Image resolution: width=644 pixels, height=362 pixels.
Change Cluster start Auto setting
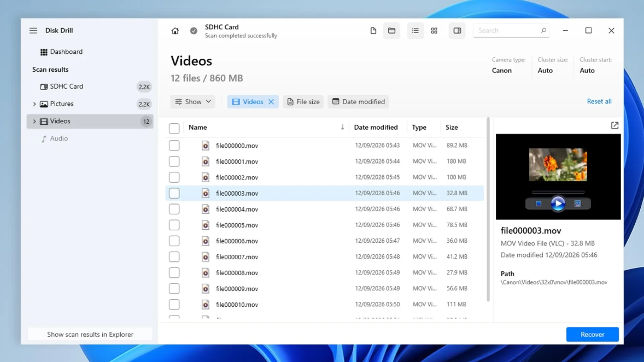(x=587, y=70)
